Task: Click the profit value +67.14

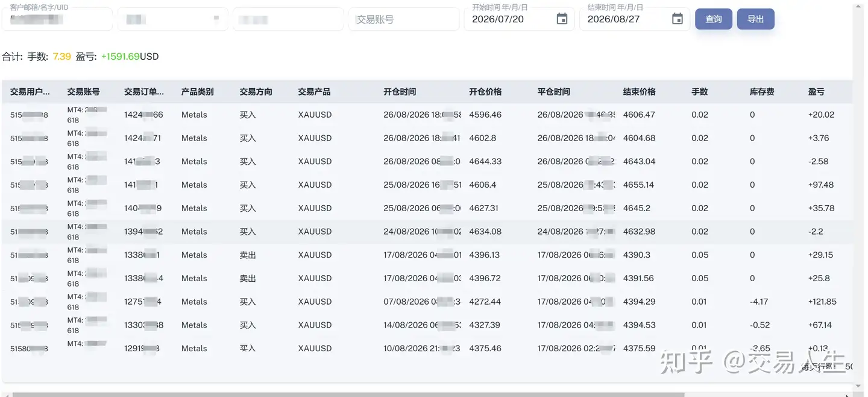Action: (820, 325)
